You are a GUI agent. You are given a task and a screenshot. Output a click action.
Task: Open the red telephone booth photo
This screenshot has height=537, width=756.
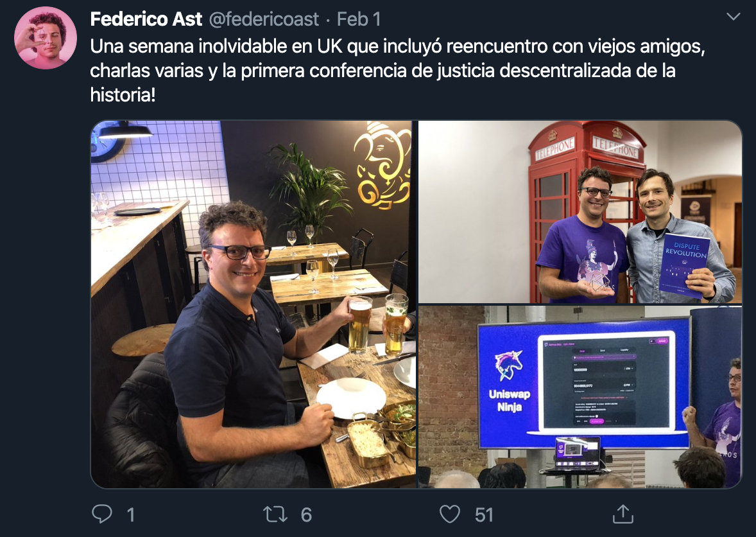pos(580,212)
